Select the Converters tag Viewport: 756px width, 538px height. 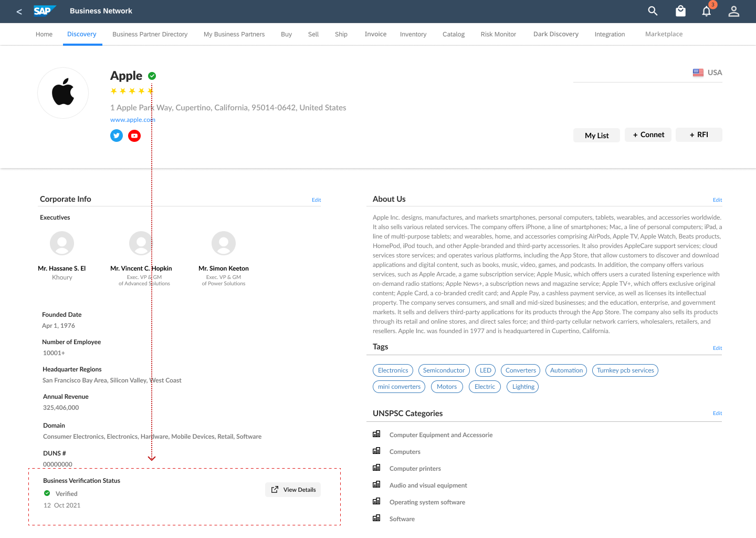(521, 370)
